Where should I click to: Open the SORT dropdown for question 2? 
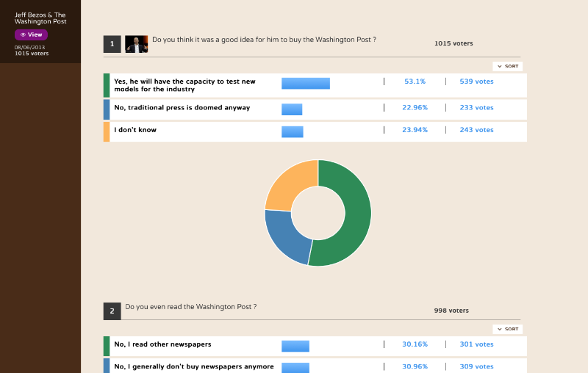[507, 329]
